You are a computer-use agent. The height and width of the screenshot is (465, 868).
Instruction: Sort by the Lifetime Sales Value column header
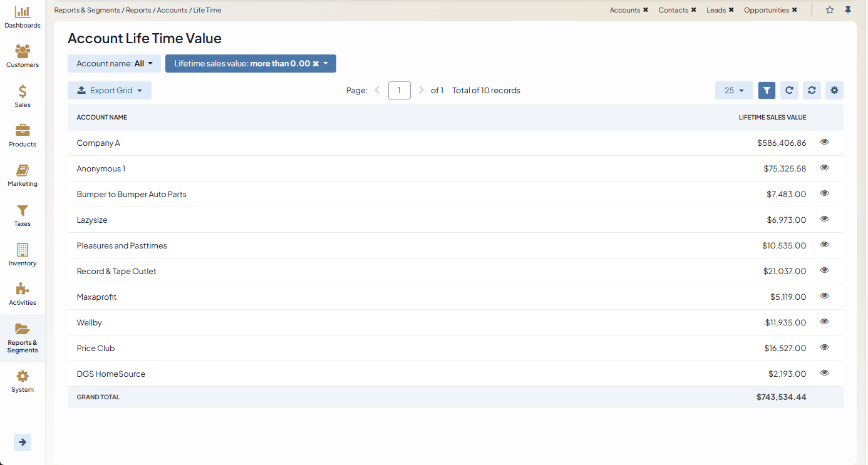click(772, 118)
